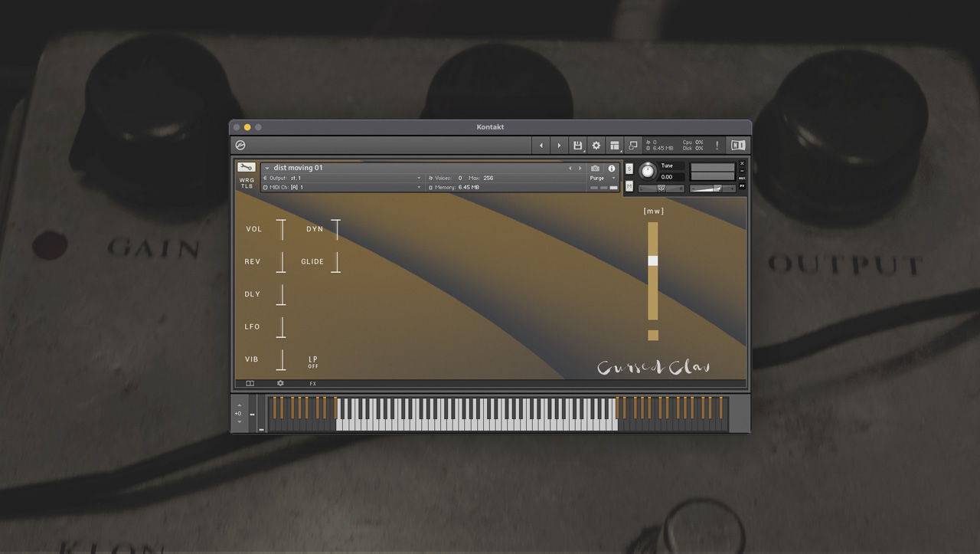Click the Tune knob
The height and width of the screenshot is (554, 980).
click(x=648, y=171)
